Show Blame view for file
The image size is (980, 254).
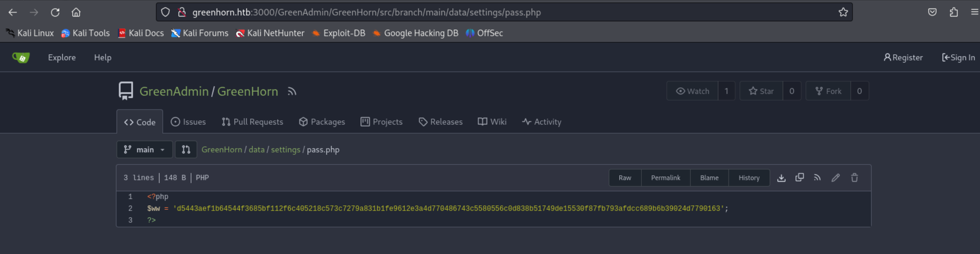709,178
